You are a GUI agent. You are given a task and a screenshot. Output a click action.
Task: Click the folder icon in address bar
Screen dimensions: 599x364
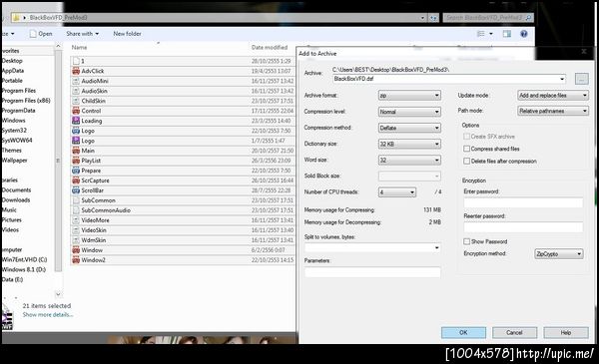[16, 18]
